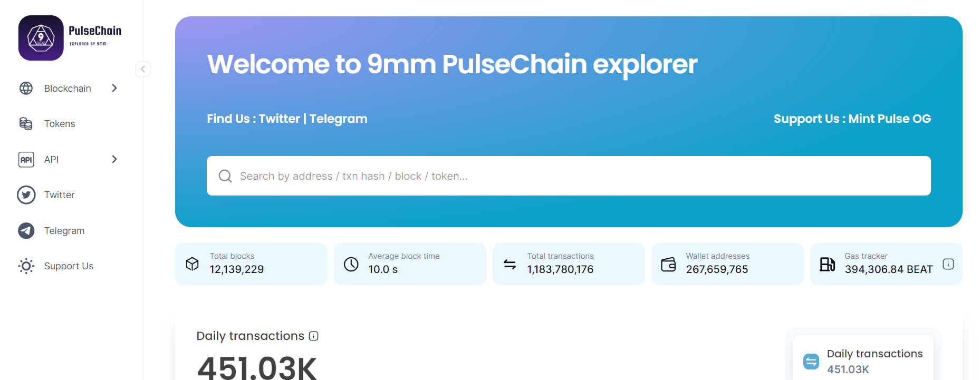
Task: Click the Gas tracker info icon
Action: click(x=948, y=264)
